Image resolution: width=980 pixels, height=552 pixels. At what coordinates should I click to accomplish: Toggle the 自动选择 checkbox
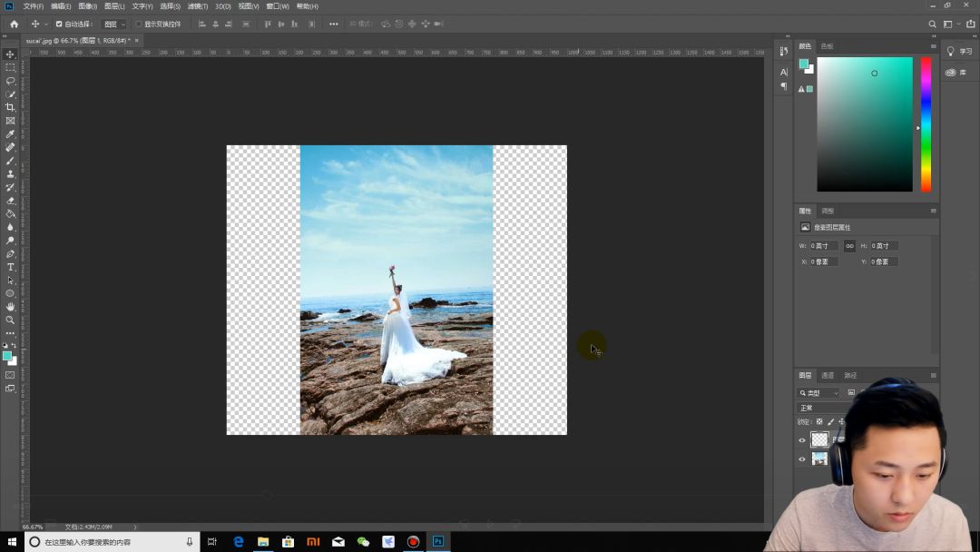tap(59, 24)
